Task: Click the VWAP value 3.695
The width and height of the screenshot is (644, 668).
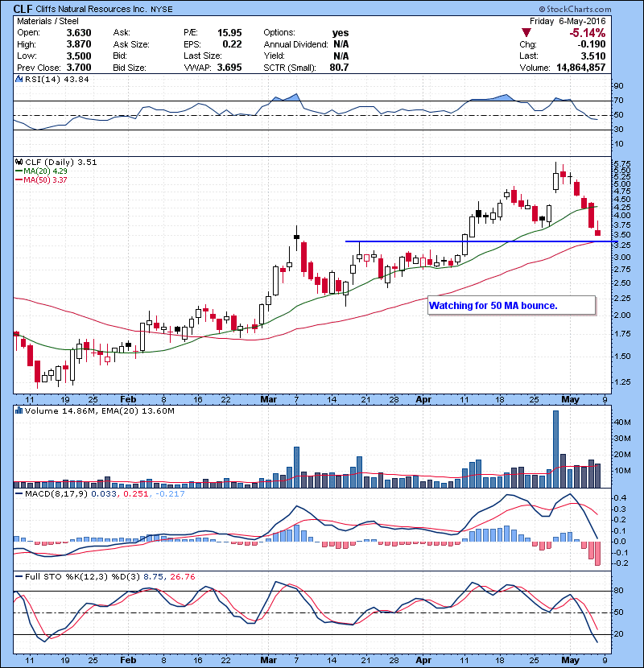Action: (229, 68)
